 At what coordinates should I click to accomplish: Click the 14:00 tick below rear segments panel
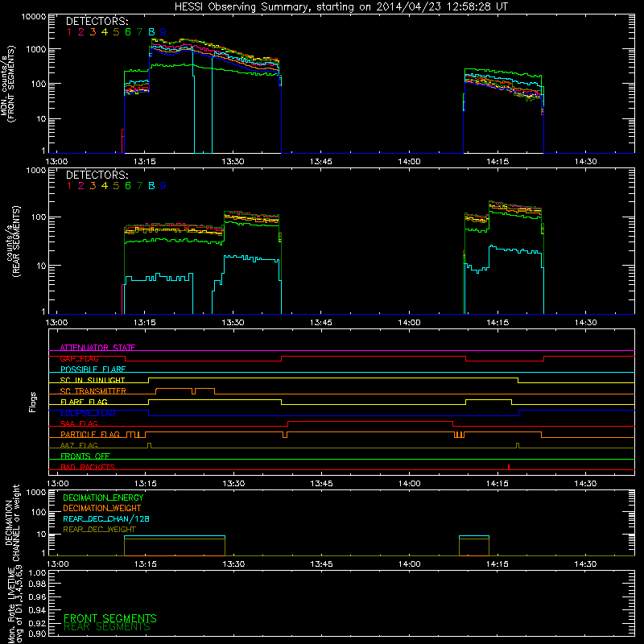tap(409, 323)
